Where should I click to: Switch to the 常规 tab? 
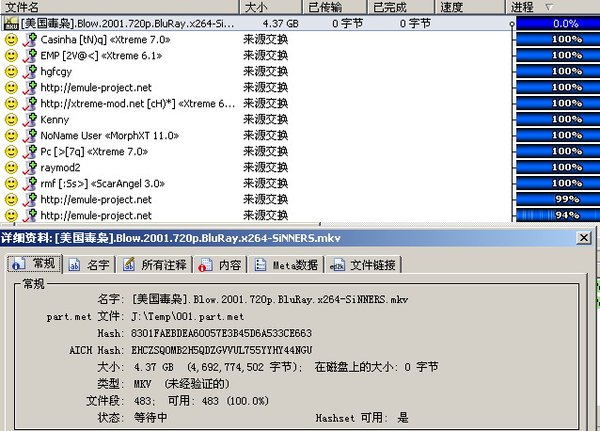(x=34, y=264)
